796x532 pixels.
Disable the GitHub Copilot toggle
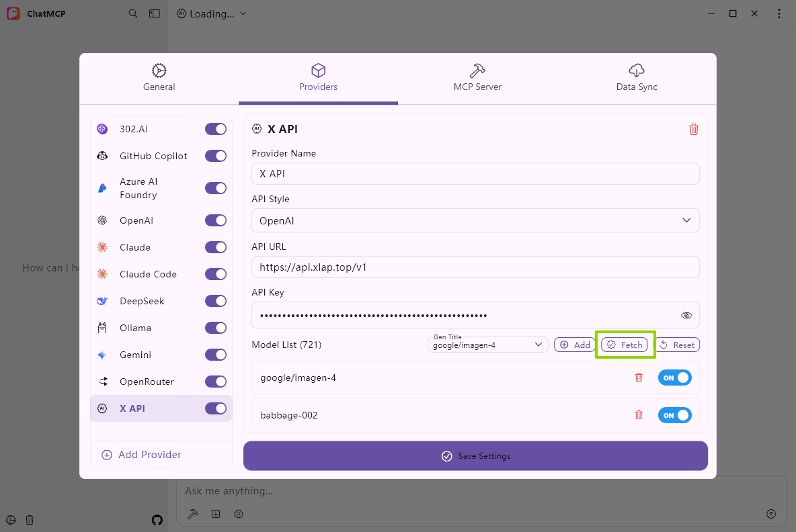tap(216, 156)
